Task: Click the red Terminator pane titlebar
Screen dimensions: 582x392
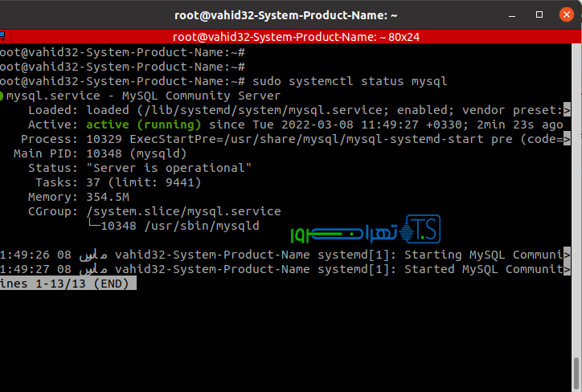Action: 291,37
